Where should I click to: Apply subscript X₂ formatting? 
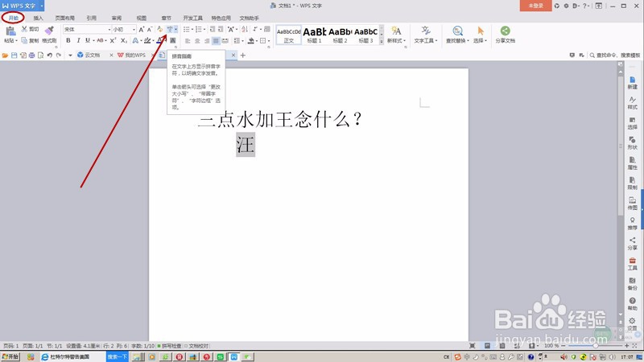coord(124,41)
